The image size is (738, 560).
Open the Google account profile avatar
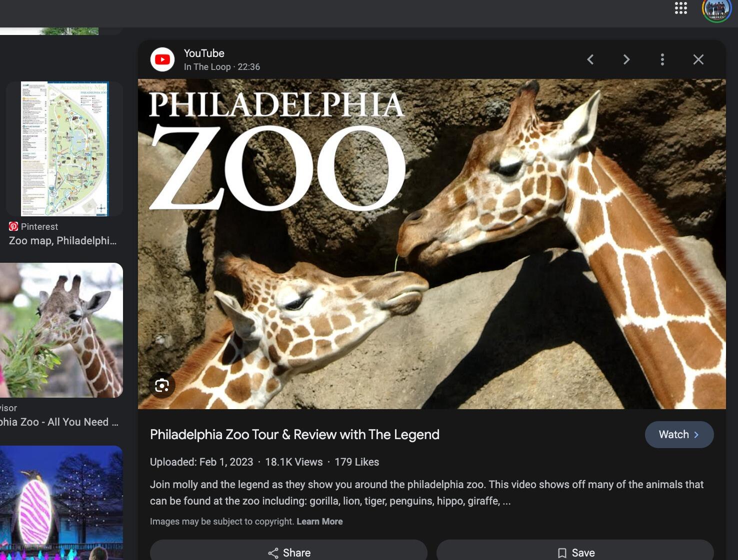(x=716, y=9)
